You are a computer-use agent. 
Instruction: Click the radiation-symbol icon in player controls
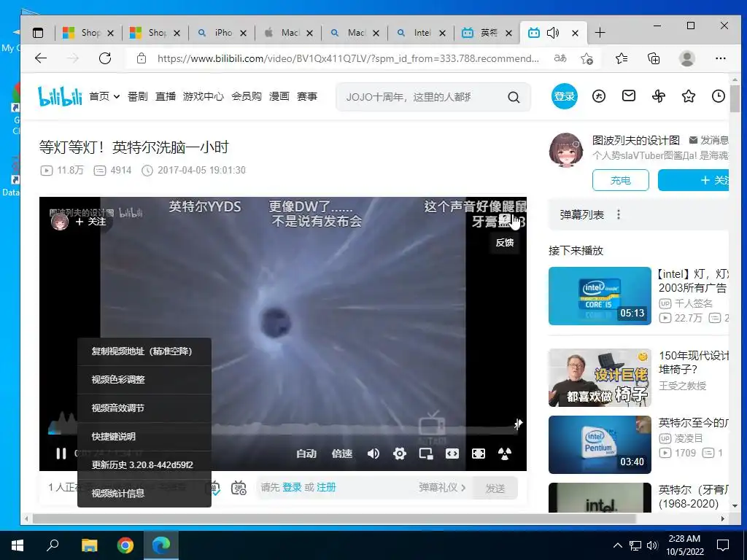[x=505, y=454]
